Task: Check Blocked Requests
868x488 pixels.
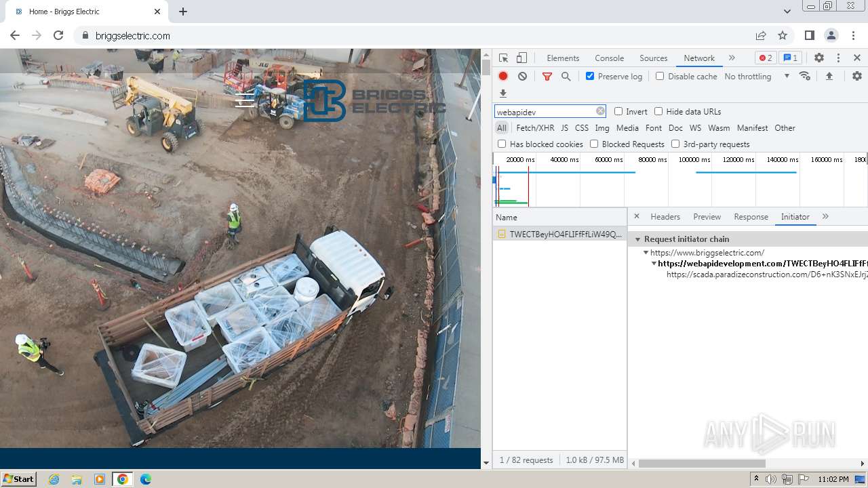Action: pos(594,144)
